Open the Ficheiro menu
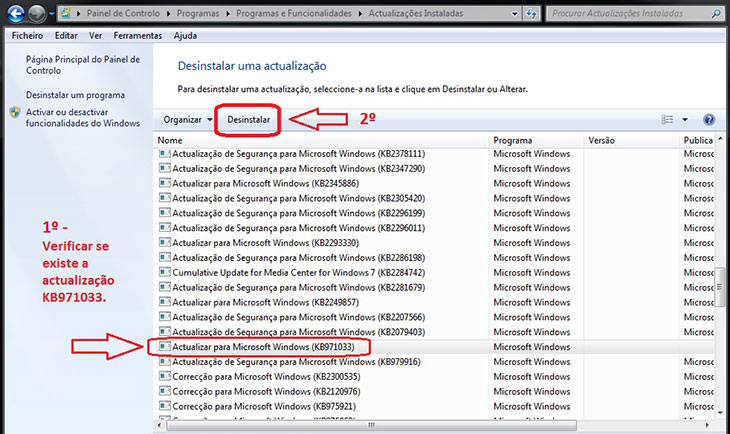 click(x=27, y=35)
